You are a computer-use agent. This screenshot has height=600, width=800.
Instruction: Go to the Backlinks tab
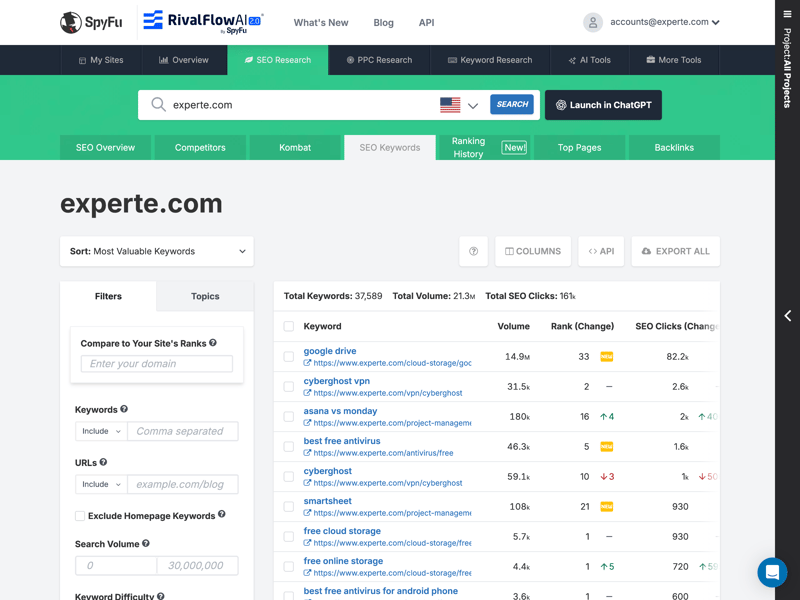click(674, 147)
